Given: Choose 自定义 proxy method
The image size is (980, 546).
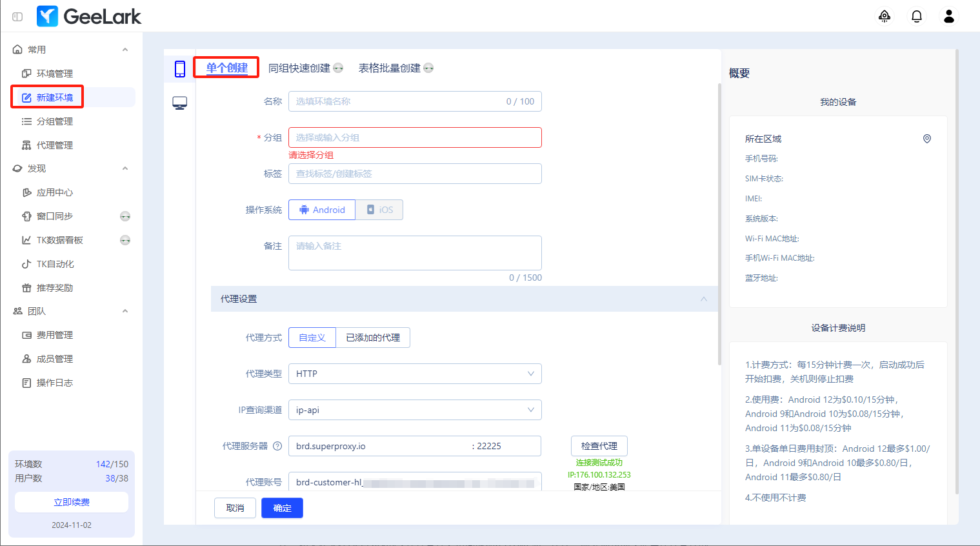Looking at the screenshot, I should (x=312, y=338).
